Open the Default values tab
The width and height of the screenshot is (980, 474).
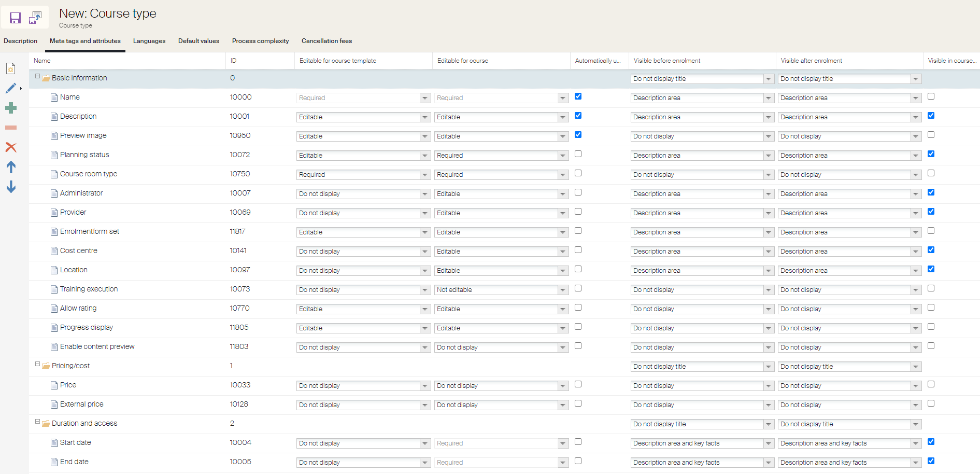[x=198, y=41]
